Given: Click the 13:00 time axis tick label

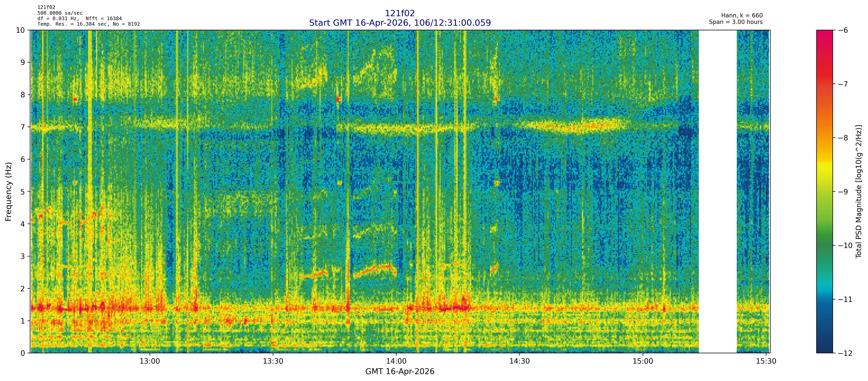Looking at the screenshot, I should (150, 361).
